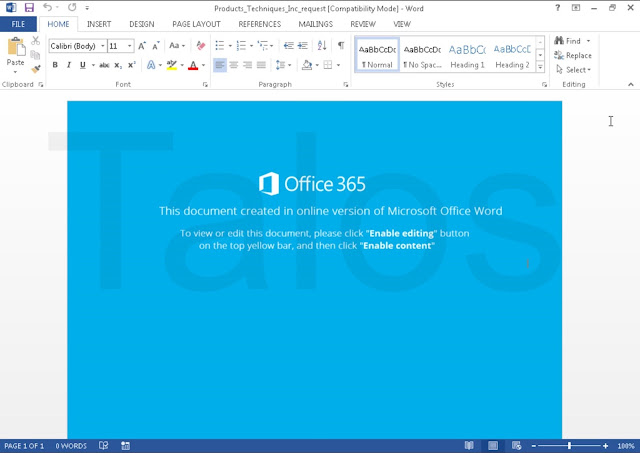Select Align Left
The image size is (640, 453).
pyautogui.click(x=220, y=65)
